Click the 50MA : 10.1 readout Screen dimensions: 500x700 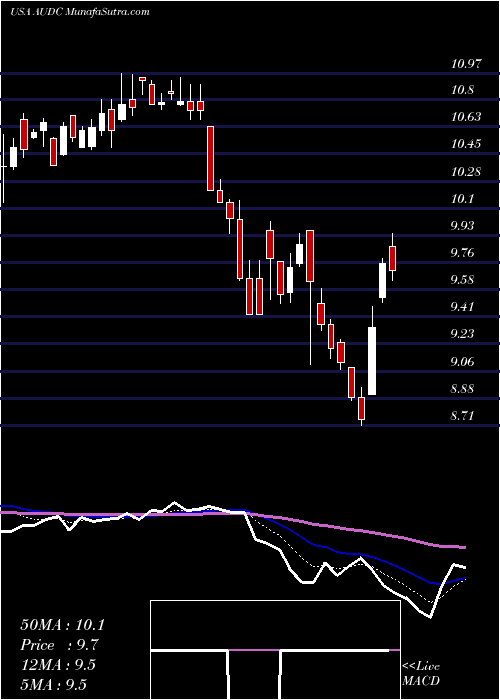tap(62, 625)
